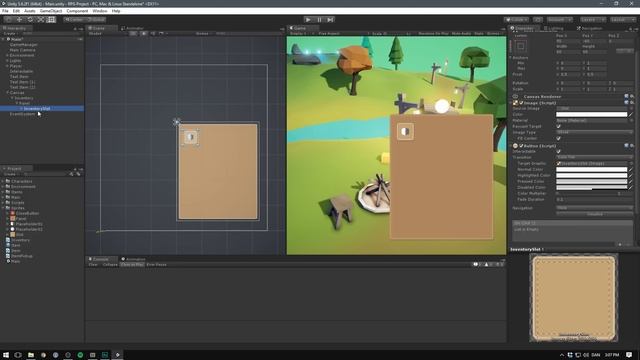Expand the Player object in Hierarchy

pos(7,66)
